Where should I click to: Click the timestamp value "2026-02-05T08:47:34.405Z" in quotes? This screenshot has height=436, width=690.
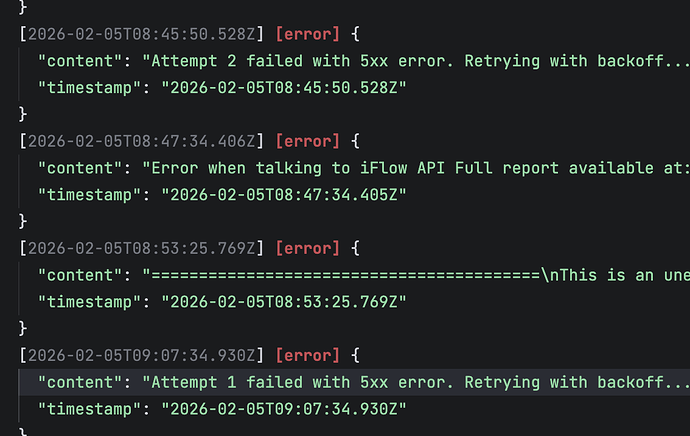(283, 194)
